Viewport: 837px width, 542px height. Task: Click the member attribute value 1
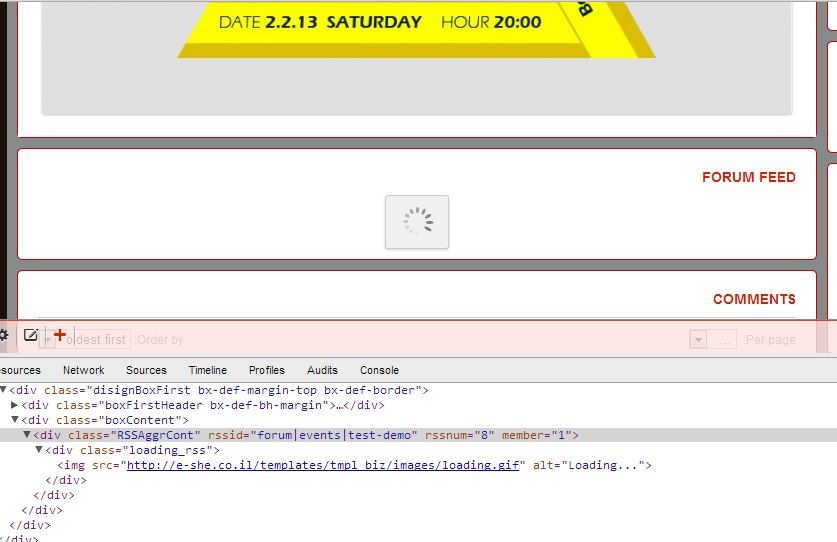[561, 435]
